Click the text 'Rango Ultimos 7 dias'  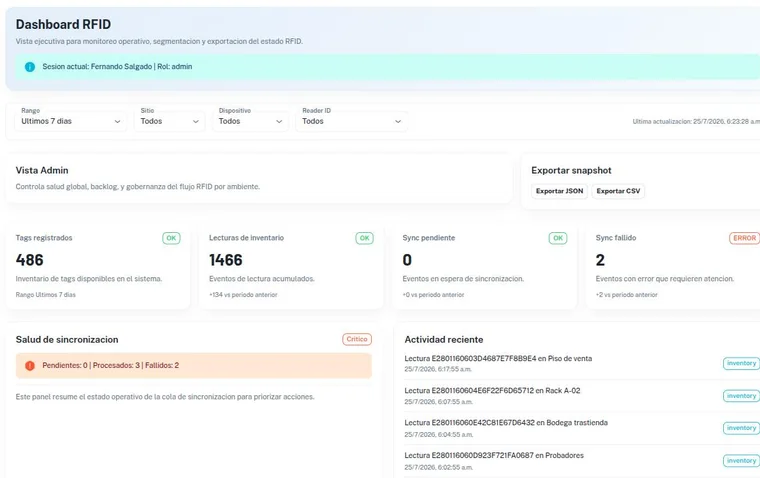click(46, 295)
